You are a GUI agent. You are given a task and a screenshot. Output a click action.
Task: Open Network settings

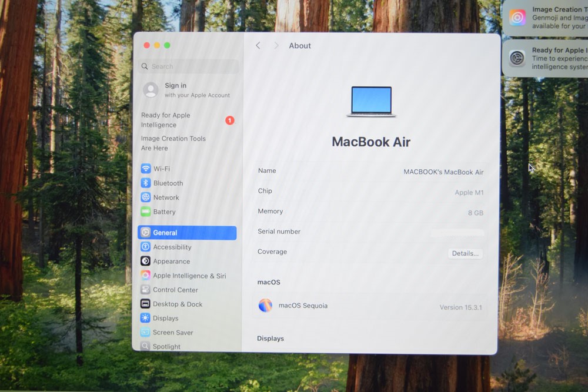point(162,197)
